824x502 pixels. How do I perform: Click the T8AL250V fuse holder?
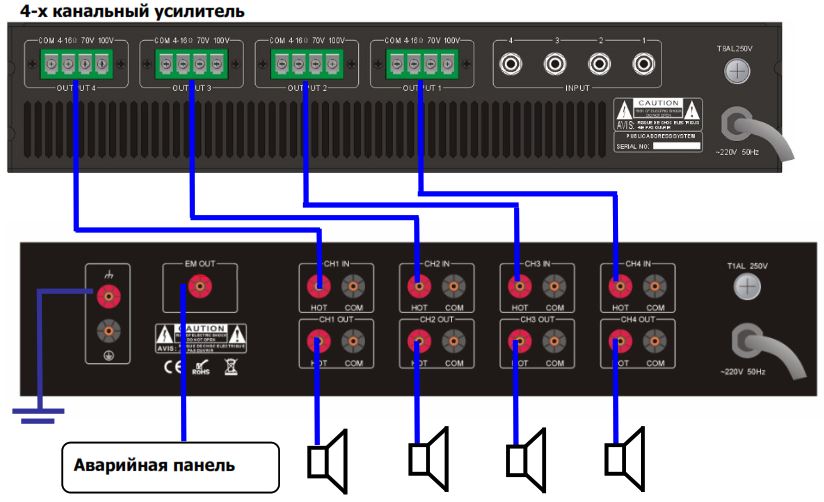(737, 71)
